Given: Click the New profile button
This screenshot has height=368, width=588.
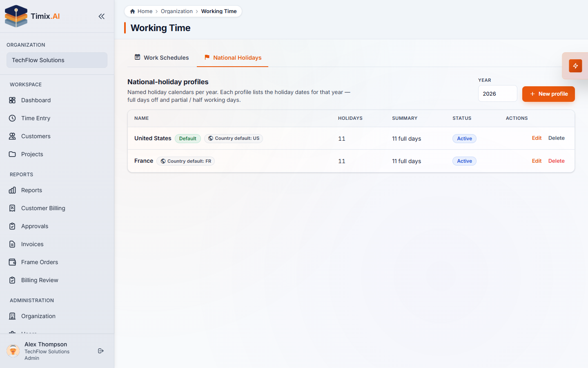Looking at the screenshot, I should [548, 94].
